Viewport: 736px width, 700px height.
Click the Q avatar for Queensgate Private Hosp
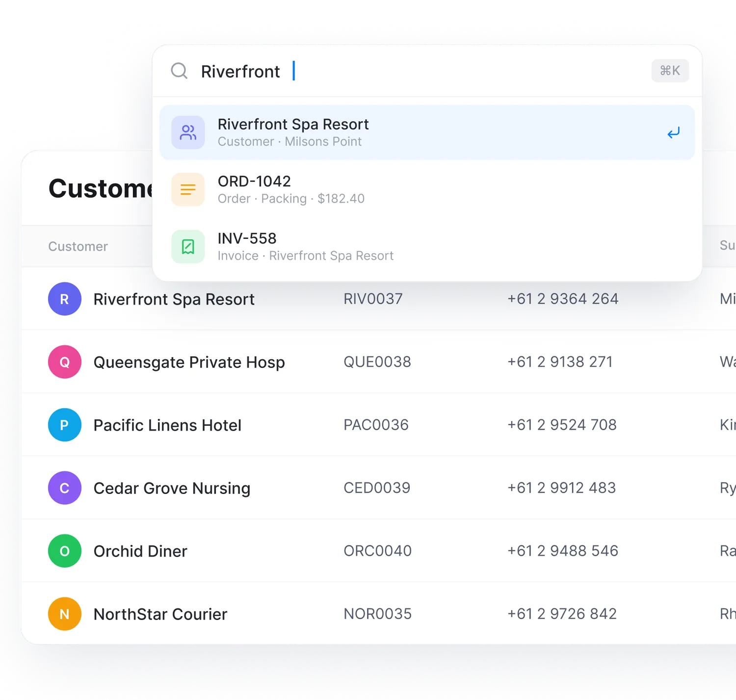pyautogui.click(x=65, y=362)
